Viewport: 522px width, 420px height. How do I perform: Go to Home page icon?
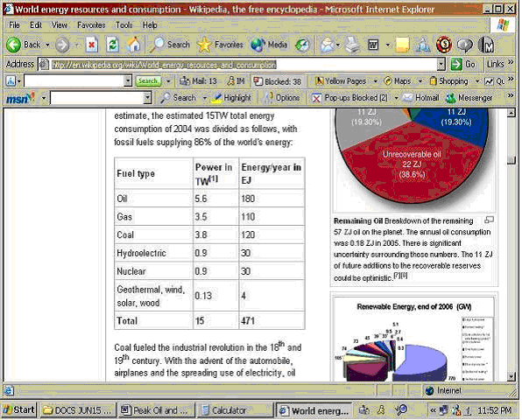tap(133, 45)
